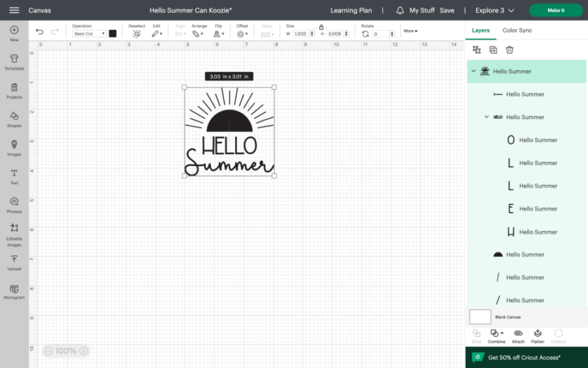The image size is (588, 368).
Task: Toggle the size aspect ratio lock
Action: [x=321, y=27]
